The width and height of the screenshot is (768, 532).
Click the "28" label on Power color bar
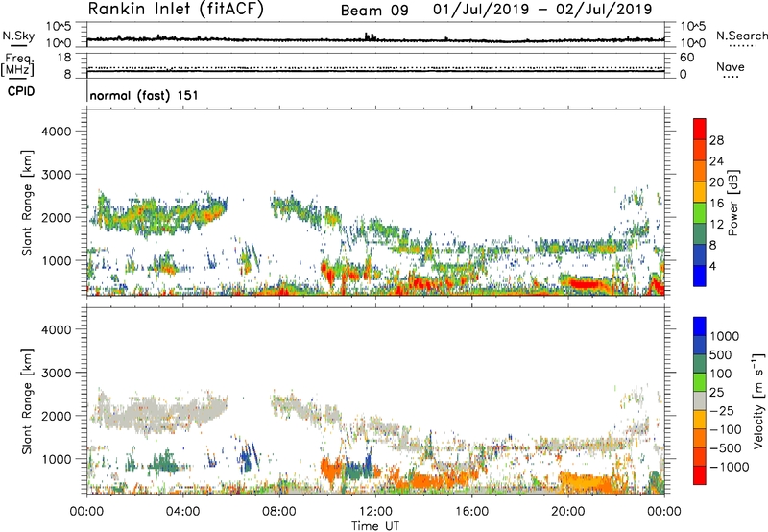point(716,140)
